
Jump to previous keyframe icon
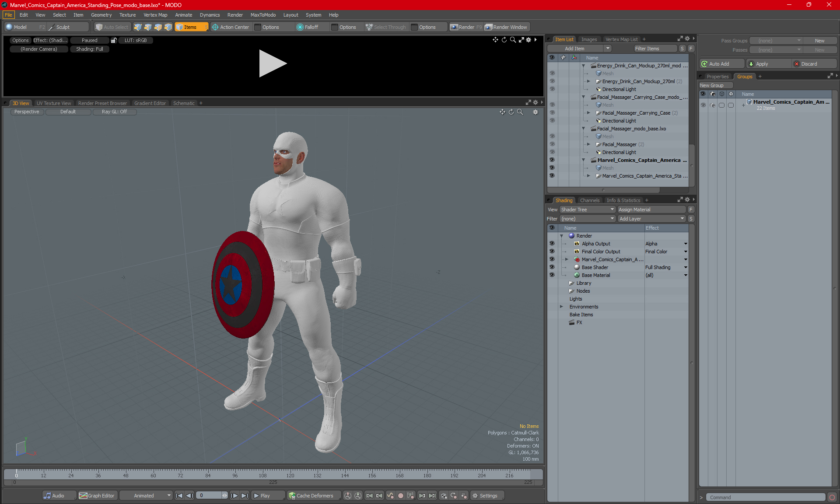coord(379,496)
